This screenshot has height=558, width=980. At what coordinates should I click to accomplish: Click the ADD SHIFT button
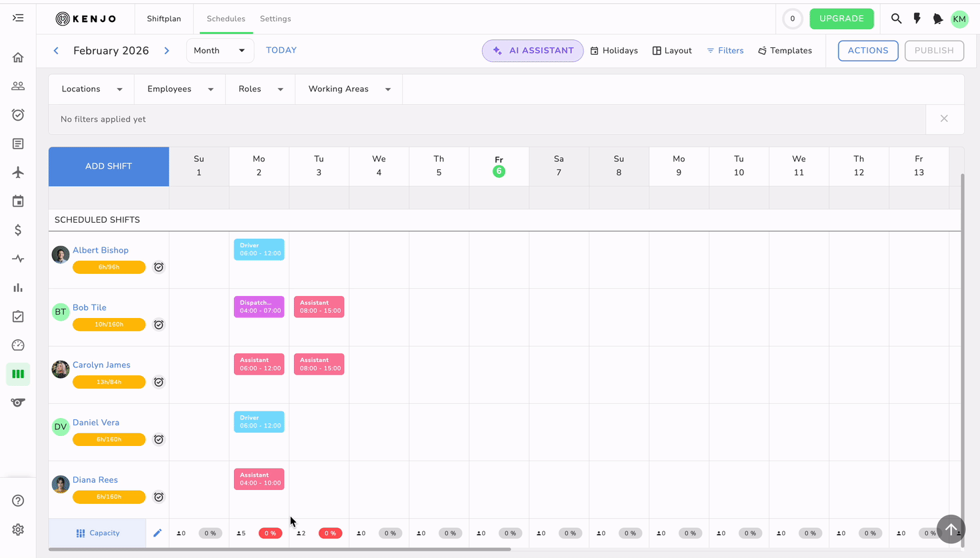(109, 166)
